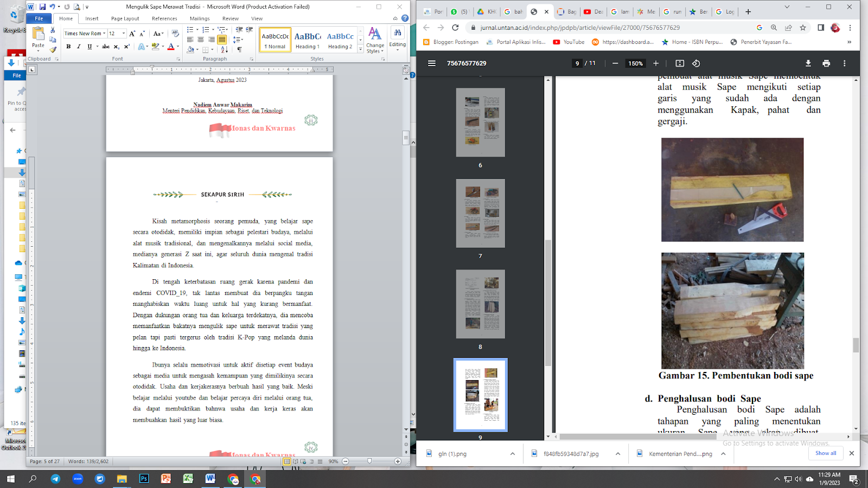868x488 pixels.
Task: Apply Superscript formatting
Action: point(126,47)
